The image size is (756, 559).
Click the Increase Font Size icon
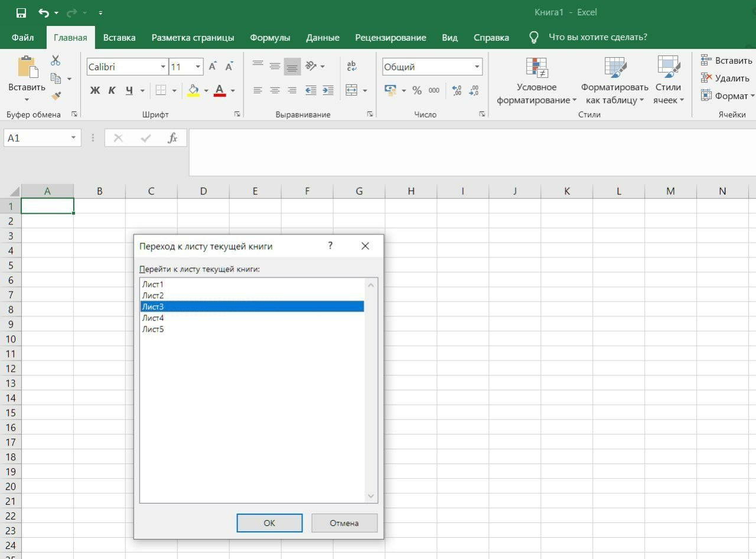[213, 67]
